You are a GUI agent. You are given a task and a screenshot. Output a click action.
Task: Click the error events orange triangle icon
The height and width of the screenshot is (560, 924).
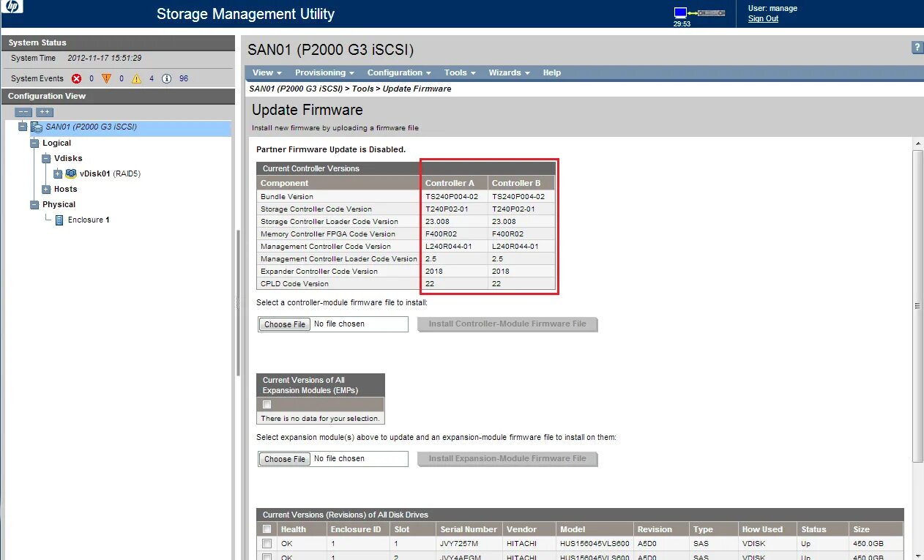point(106,78)
